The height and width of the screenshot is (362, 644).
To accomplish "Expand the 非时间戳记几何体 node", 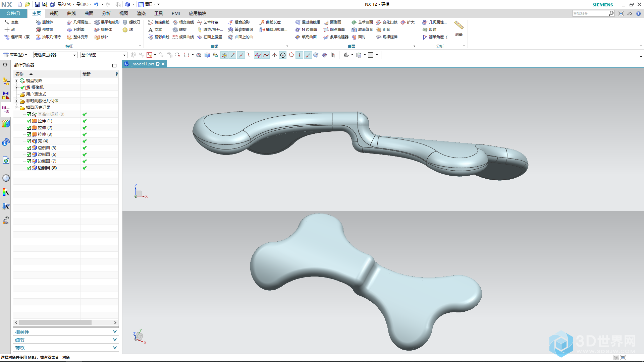I will coord(16,101).
